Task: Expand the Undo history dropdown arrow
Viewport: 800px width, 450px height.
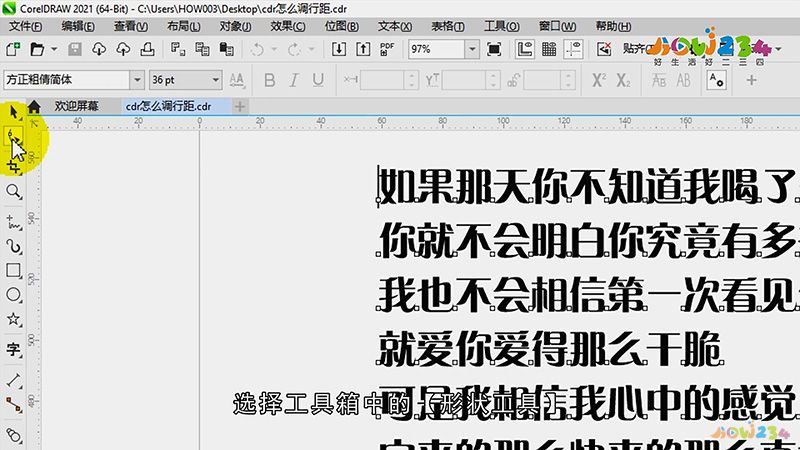Action: click(x=274, y=49)
